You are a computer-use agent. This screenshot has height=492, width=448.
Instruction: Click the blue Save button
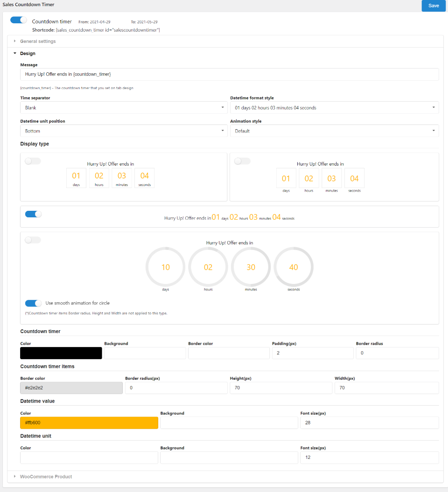[x=433, y=6]
